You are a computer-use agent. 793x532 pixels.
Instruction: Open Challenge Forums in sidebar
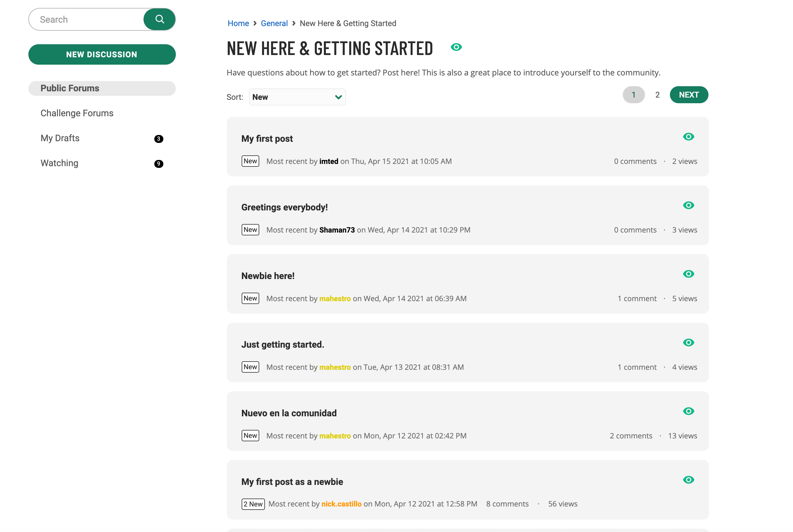click(x=77, y=113)
